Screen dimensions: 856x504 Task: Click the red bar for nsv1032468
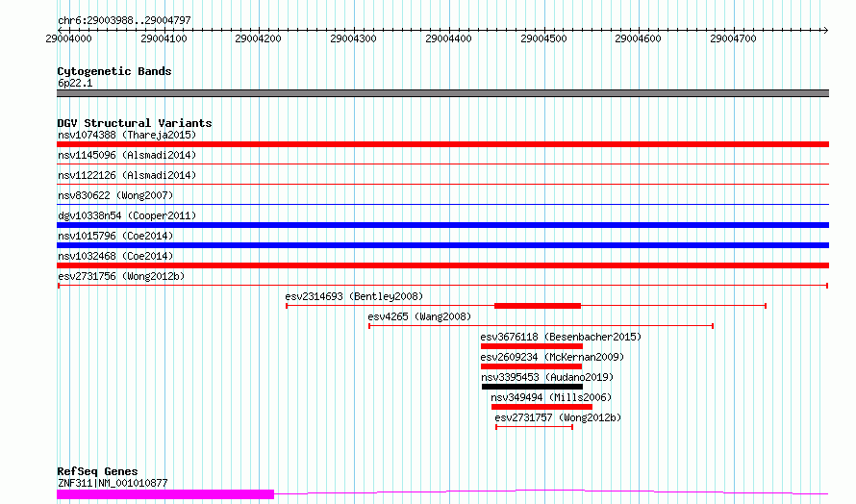click(x=442, y=265)
